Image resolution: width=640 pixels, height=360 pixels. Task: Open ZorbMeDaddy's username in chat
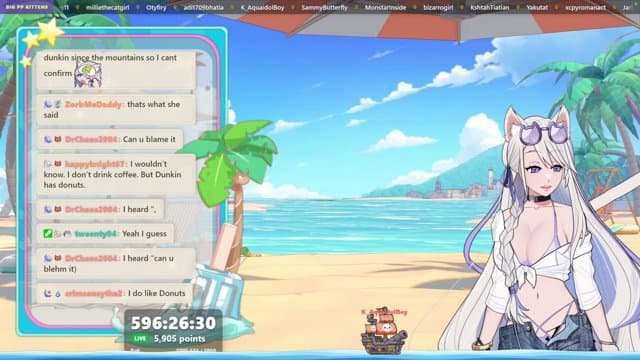pyautogui.click(x=93, y=104)
